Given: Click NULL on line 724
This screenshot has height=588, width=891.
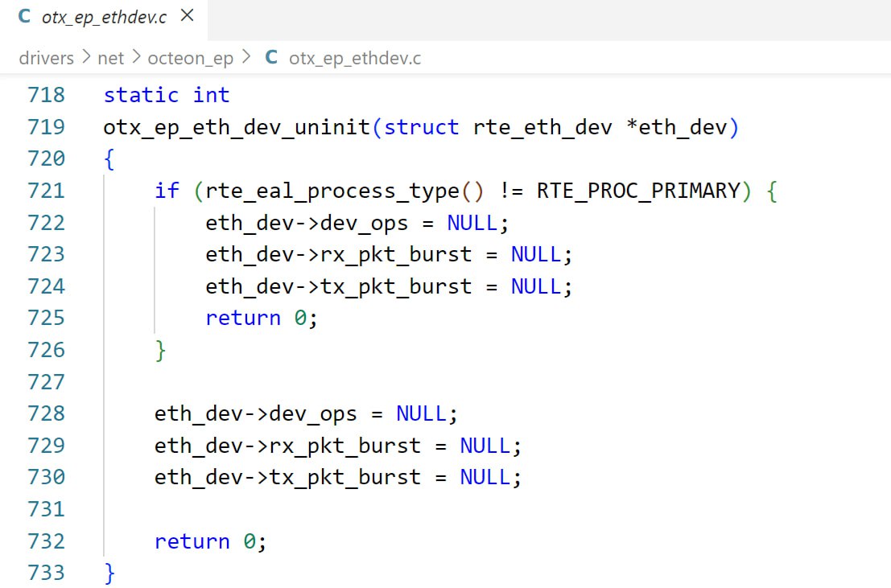Looking at the screenshot, I should (x=536, y=286).
